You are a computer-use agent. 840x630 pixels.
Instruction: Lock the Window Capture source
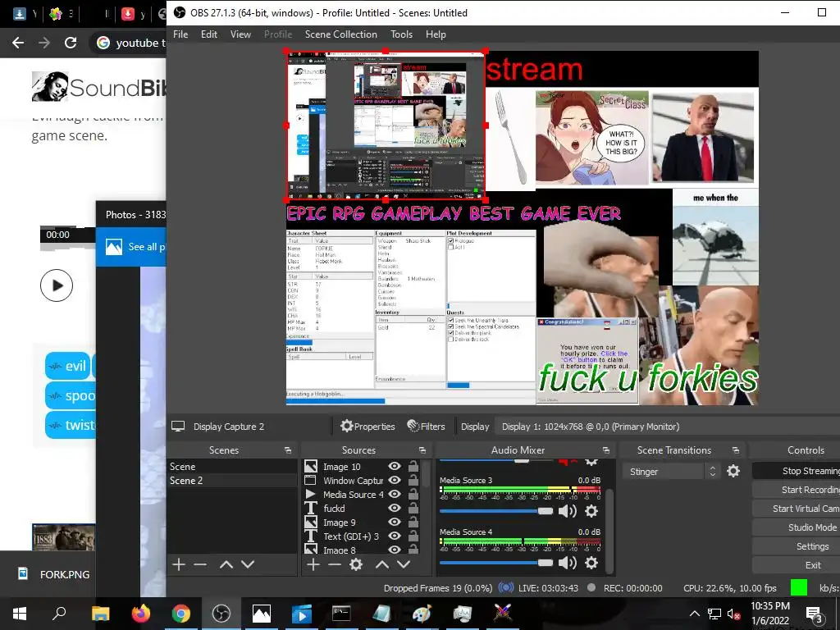point(413,480)
